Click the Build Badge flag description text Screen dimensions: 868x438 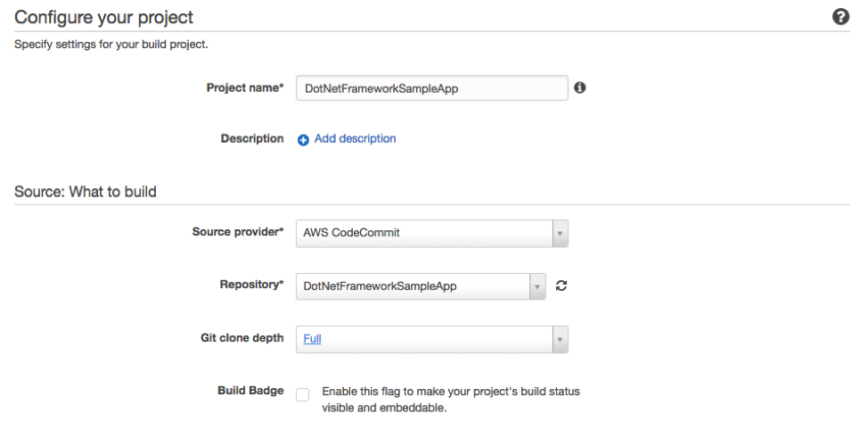pos(450,400)
